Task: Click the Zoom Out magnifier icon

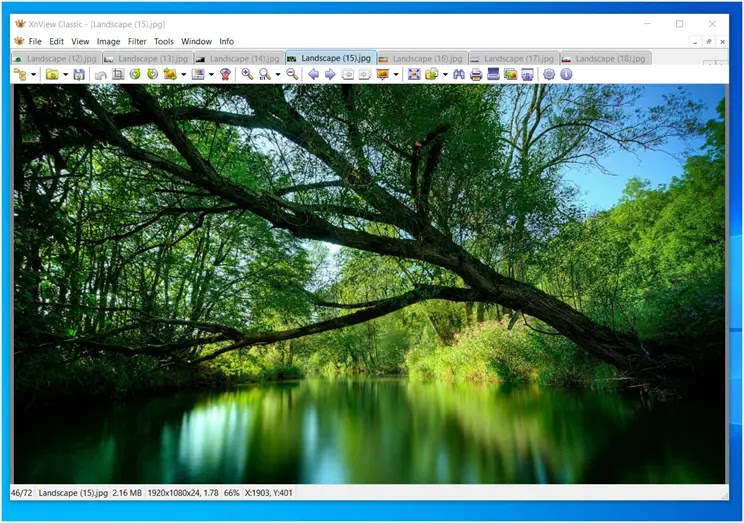Action: coord(292,75)
